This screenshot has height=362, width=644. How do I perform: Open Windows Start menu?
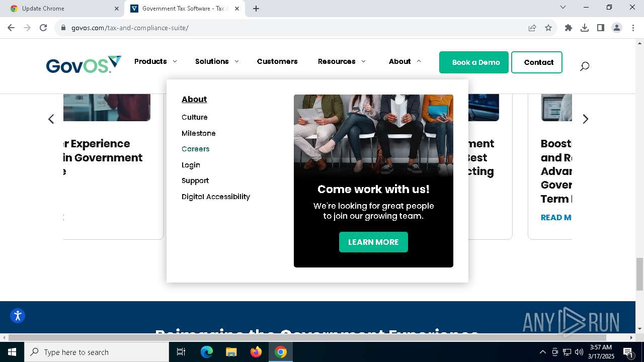(12, 352)
